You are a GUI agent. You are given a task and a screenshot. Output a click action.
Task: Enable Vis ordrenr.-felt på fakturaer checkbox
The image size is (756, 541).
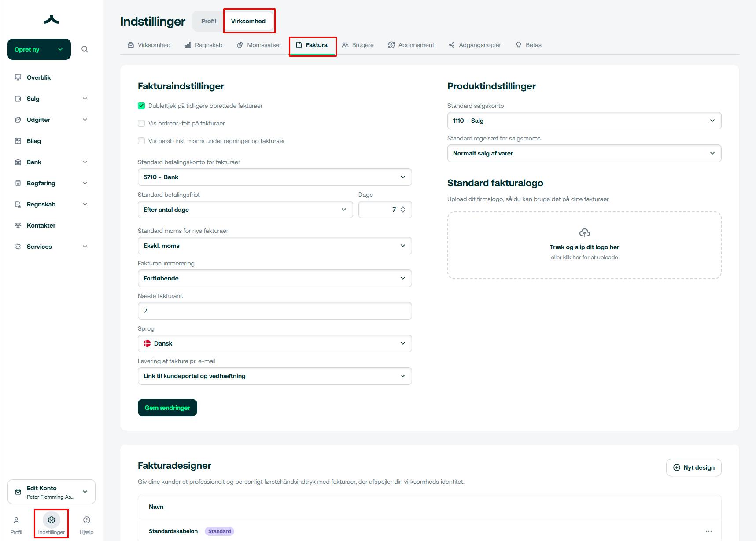point(141,123)
